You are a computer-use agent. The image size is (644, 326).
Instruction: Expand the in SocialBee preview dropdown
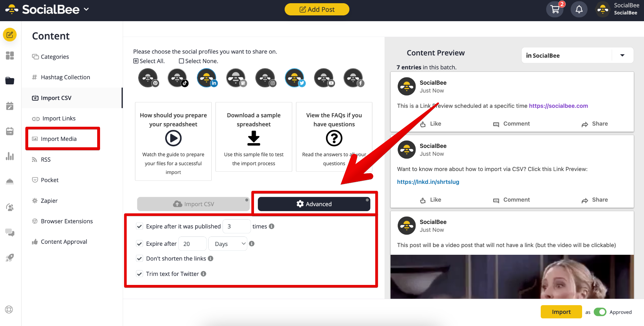(622, 56)
